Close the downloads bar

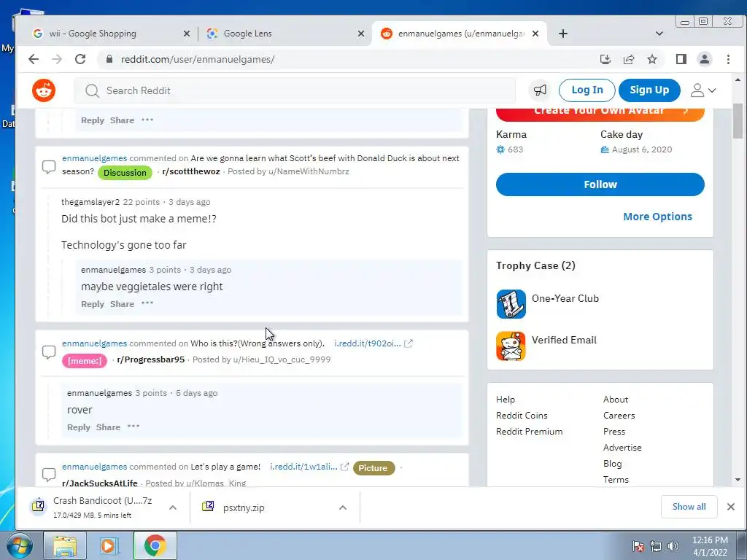pyautogui.click(x=731, y=507)
